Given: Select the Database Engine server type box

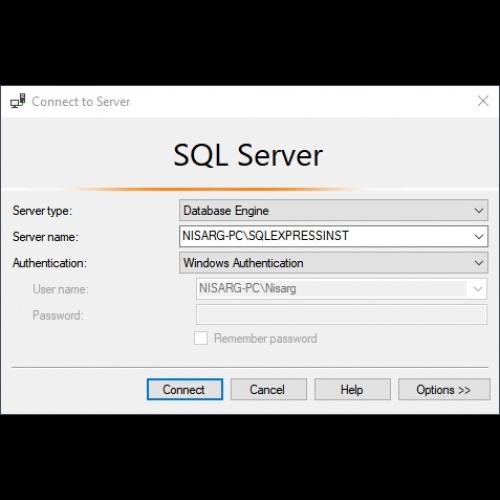Looking at the screenshot, I should tap(333, 210).
